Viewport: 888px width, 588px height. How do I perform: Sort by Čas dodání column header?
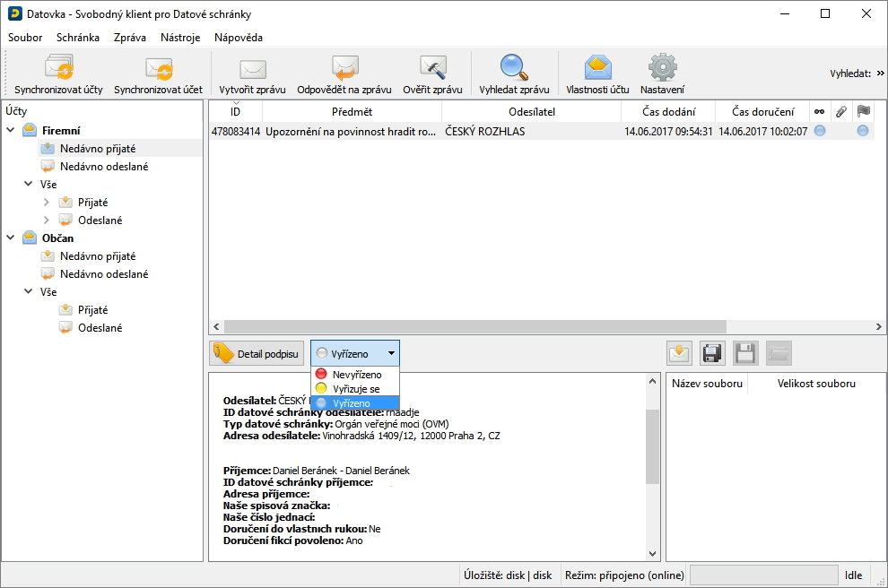[668, 111]
